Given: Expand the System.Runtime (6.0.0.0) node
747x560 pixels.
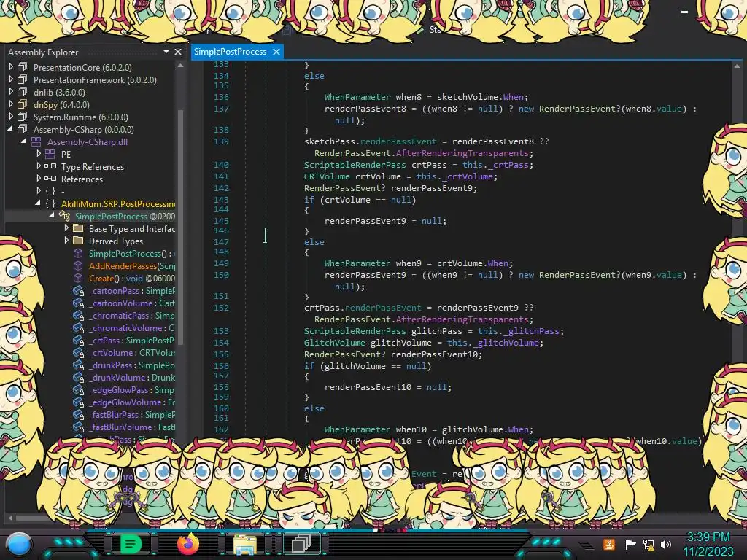Looking at the screenshot, I should coord(10,116).
